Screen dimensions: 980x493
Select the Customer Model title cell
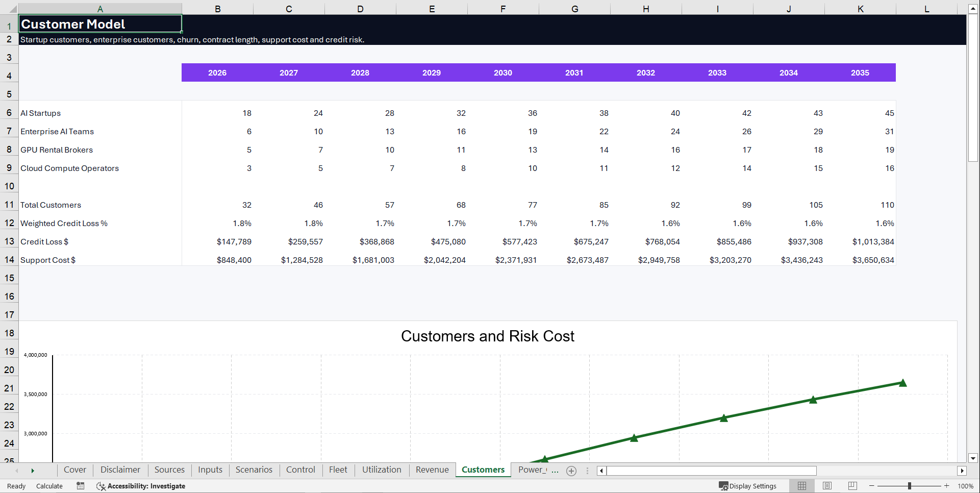pyautogui.click(x=100, y=24)
